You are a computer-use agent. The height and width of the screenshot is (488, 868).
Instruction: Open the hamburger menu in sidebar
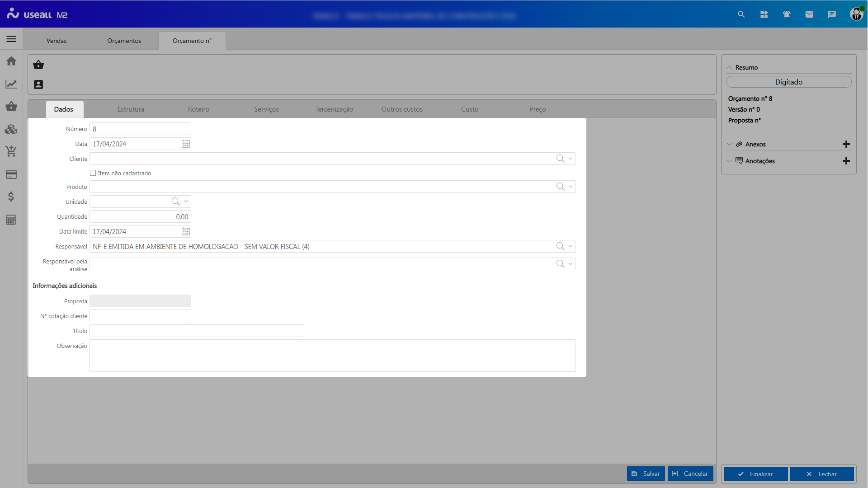(11, 39)
